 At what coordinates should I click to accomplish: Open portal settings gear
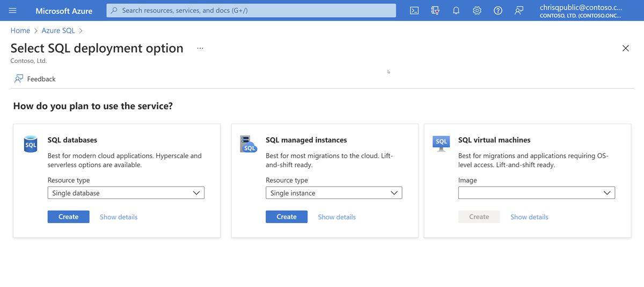coord(477,11)
